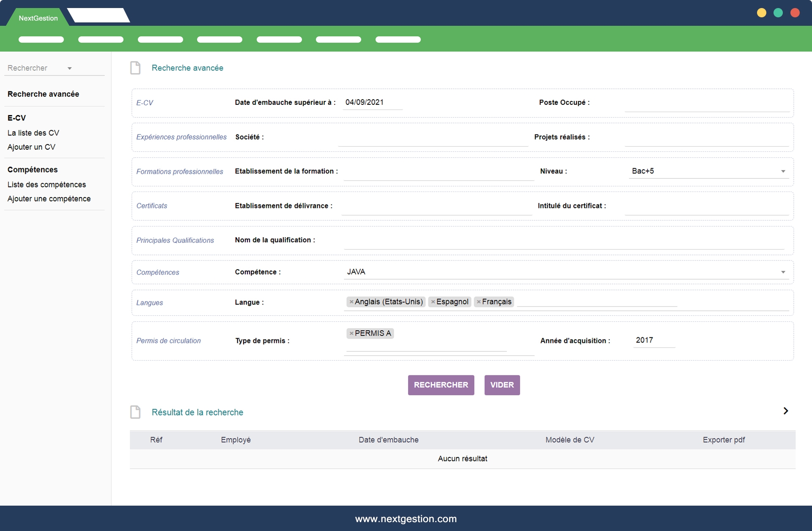Click the Date d'embauche supérieur input field
Viewport: 812px width, 531px height.
[x=372, y=102]
